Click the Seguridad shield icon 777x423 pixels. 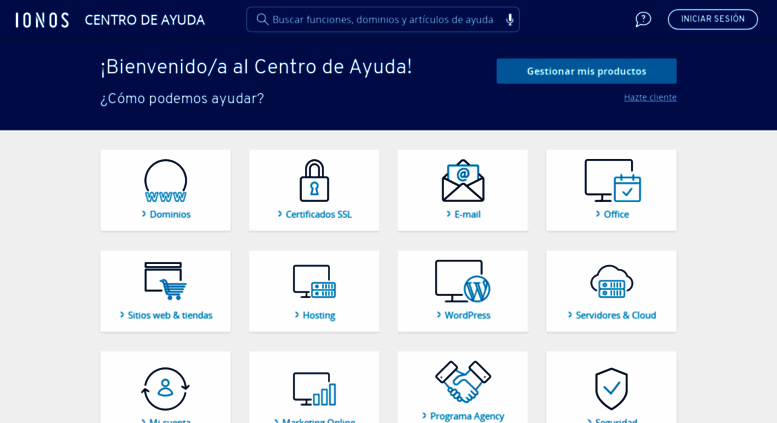(x=611, y=389)
